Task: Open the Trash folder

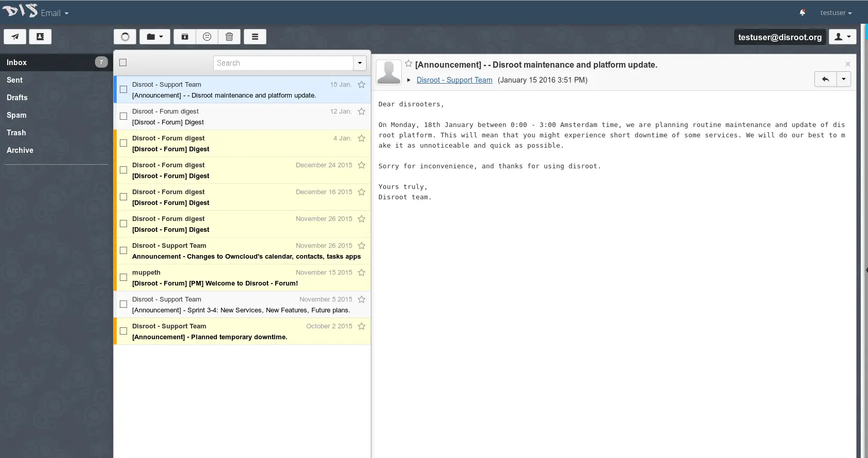Action: [x=56, y=133]
